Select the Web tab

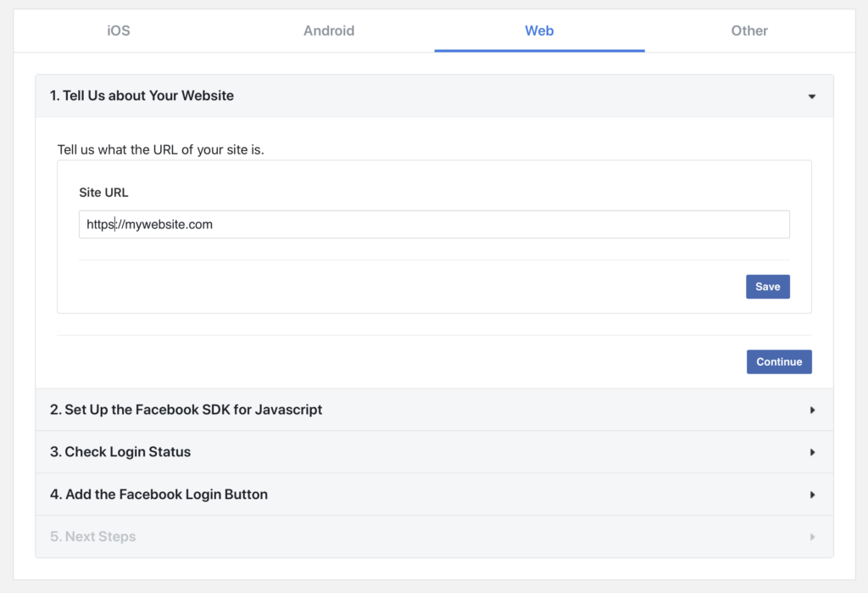coord(539,31)
